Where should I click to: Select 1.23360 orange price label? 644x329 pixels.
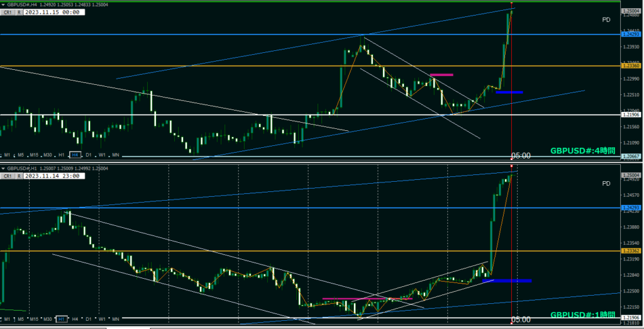632,66
